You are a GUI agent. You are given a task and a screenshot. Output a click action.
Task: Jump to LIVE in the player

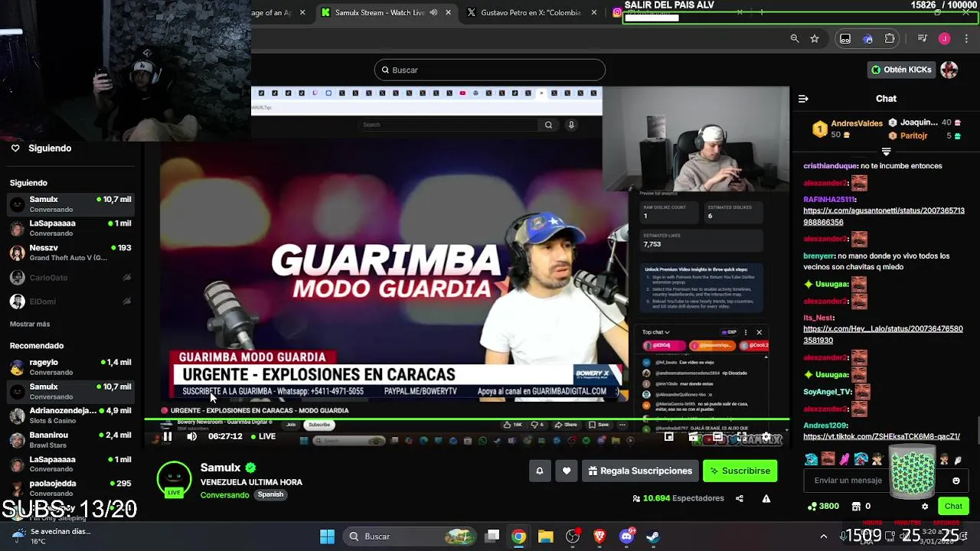tap(263, 436)
